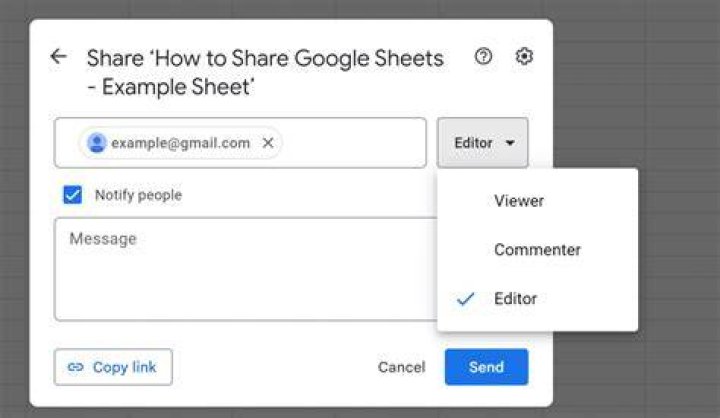Select the checked Editor menu option
The height and width of the screenshot is (418, 720).
[537, 299]
